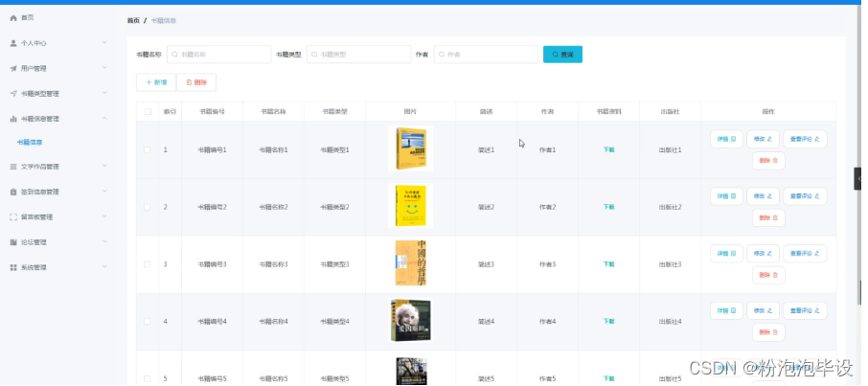Image resolution: width=868 pixels, height=386 pixels.
Task: Click the trash icon in row 2 删除 button
Action: point(775,218)
